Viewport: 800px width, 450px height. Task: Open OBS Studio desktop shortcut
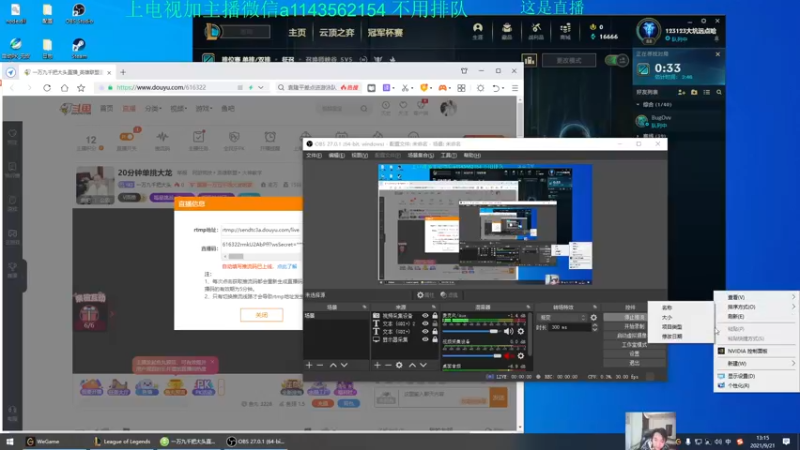(79, 14)
